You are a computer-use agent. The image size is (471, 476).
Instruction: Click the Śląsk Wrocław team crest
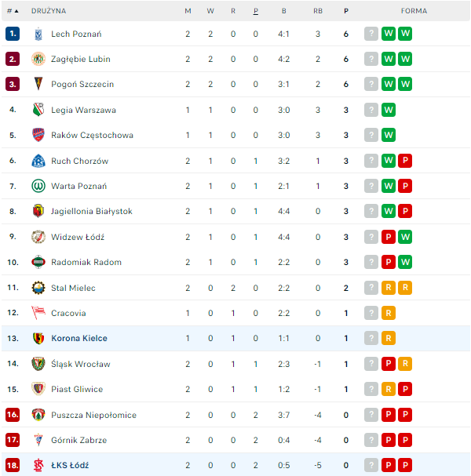coord(38,364)
